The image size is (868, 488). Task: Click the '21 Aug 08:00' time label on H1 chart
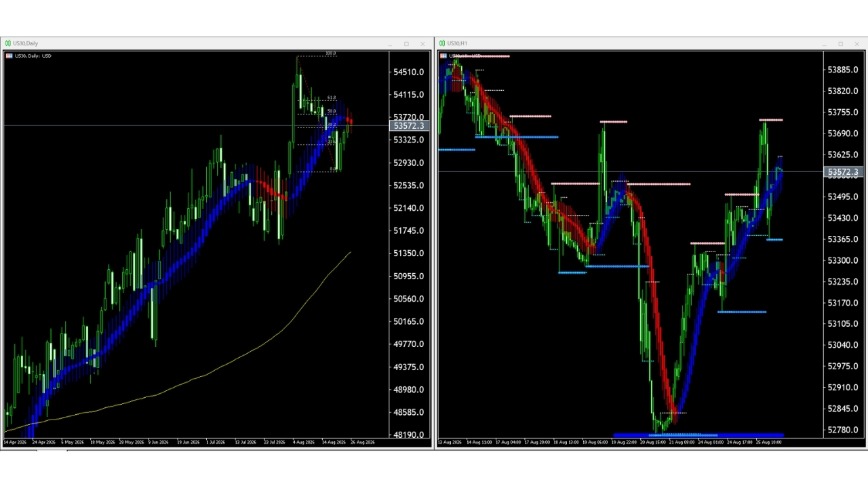[682, 443]
